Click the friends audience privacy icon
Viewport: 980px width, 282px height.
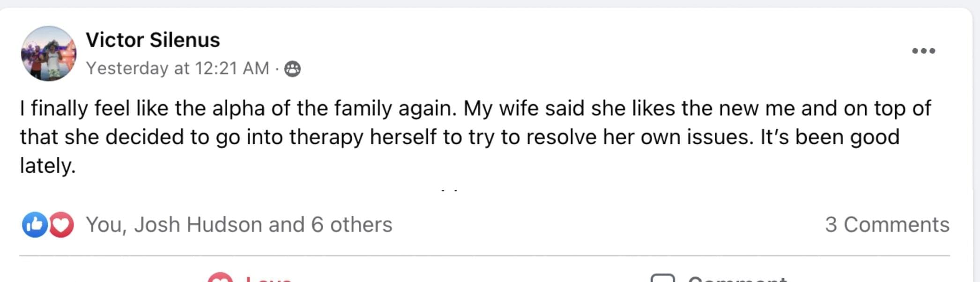(292, 69)
